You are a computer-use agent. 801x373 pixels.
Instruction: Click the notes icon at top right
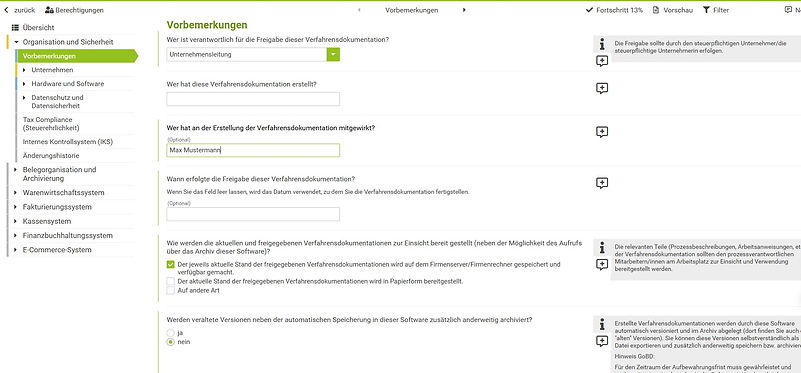pos(788,10)
